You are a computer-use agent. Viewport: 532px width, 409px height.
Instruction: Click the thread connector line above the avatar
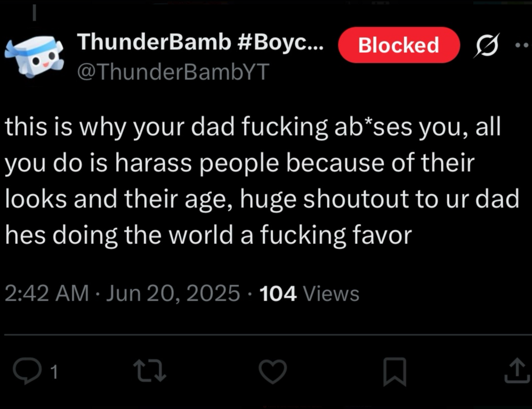click(x=34, y=13)
